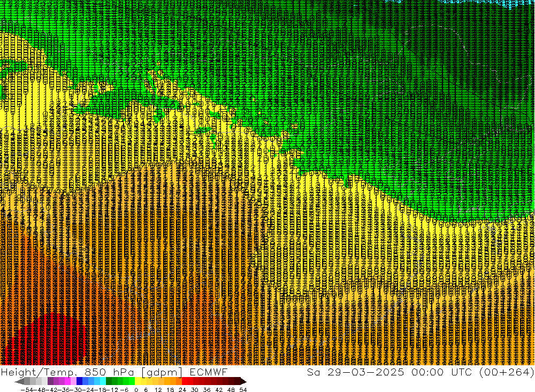Image resolution: width=535 pixels, height=392 pixels.
Task: Click the '24' legend label
Action: 182,390
